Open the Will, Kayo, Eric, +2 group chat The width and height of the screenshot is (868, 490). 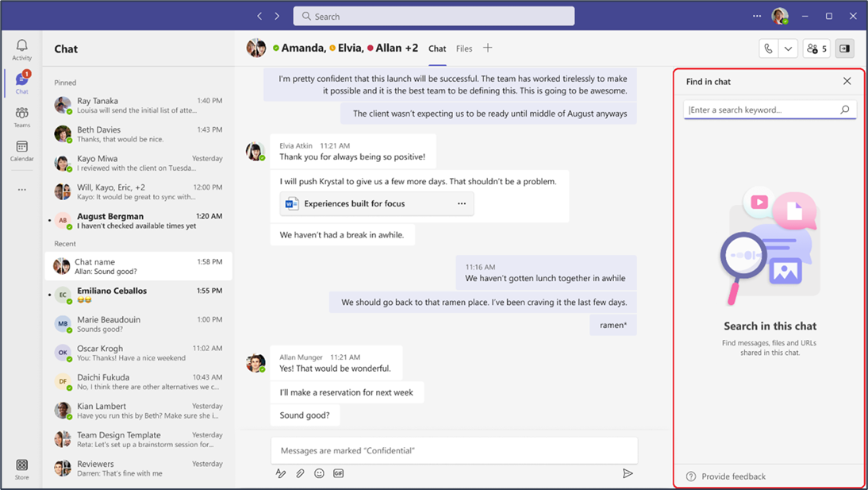pyautogui.click(x=138, y=191)
